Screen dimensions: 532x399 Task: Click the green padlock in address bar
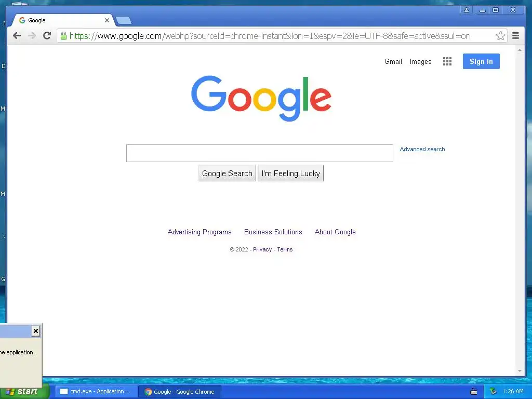click(x=63, y=36)
